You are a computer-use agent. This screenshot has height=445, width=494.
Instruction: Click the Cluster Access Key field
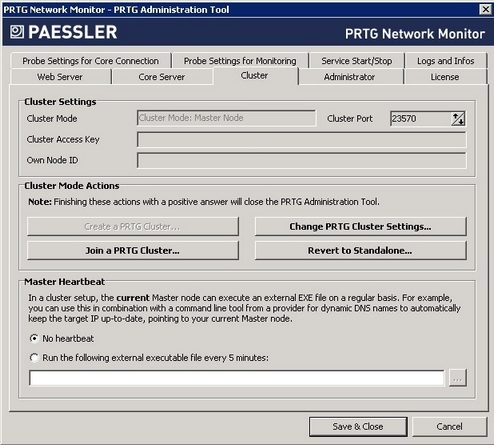pyautogui.click(x=301, y=140)
